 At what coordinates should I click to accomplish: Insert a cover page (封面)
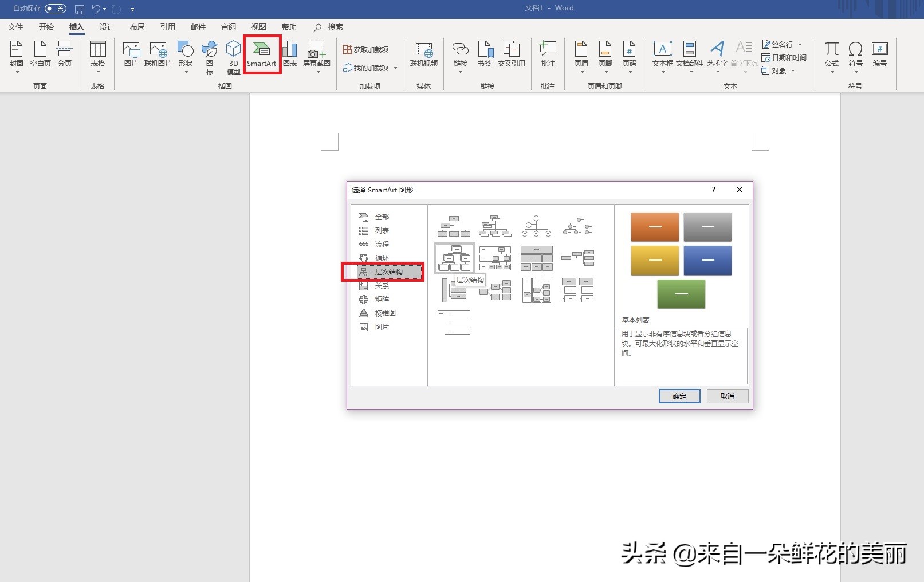point(16,54)
